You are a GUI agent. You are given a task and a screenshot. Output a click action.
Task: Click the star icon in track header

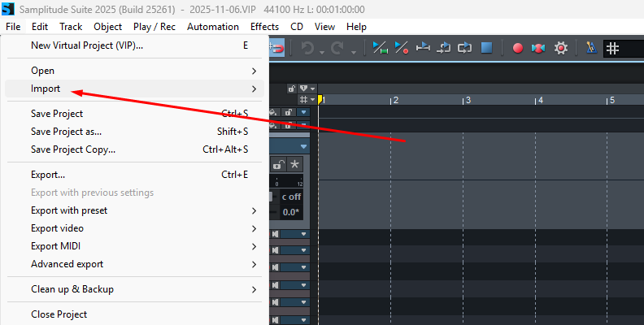294,164
